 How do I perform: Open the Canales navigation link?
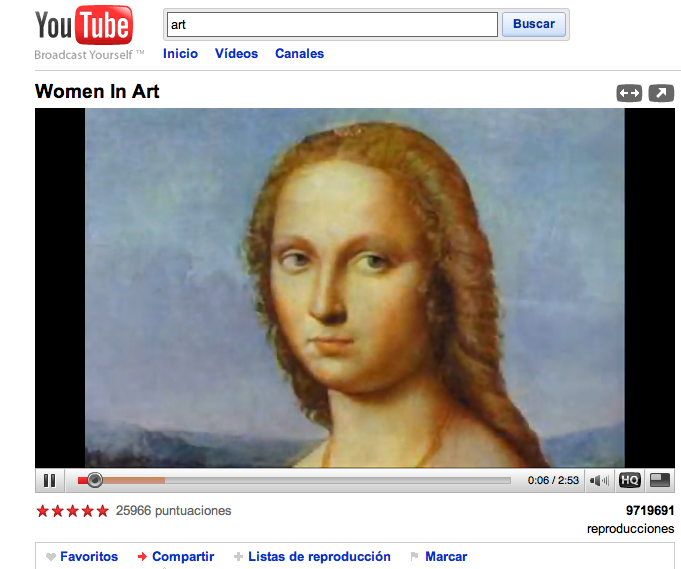click(299, 53)
